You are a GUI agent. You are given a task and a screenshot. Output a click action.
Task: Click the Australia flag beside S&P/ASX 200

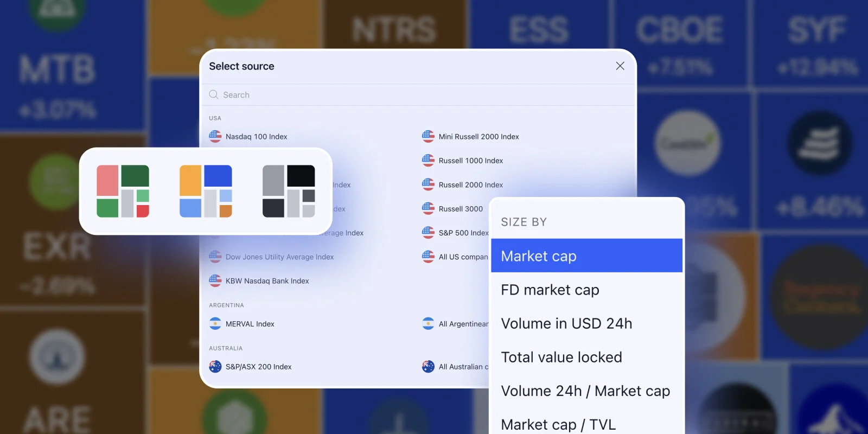click(215, 366)
